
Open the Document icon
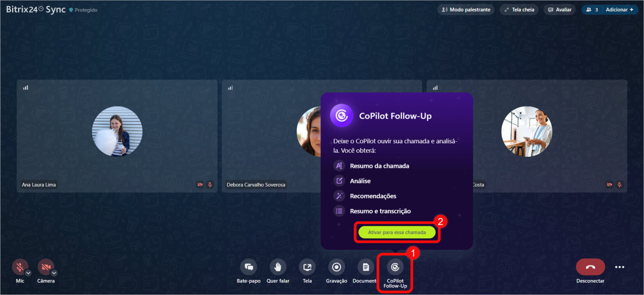click(366, 267)
